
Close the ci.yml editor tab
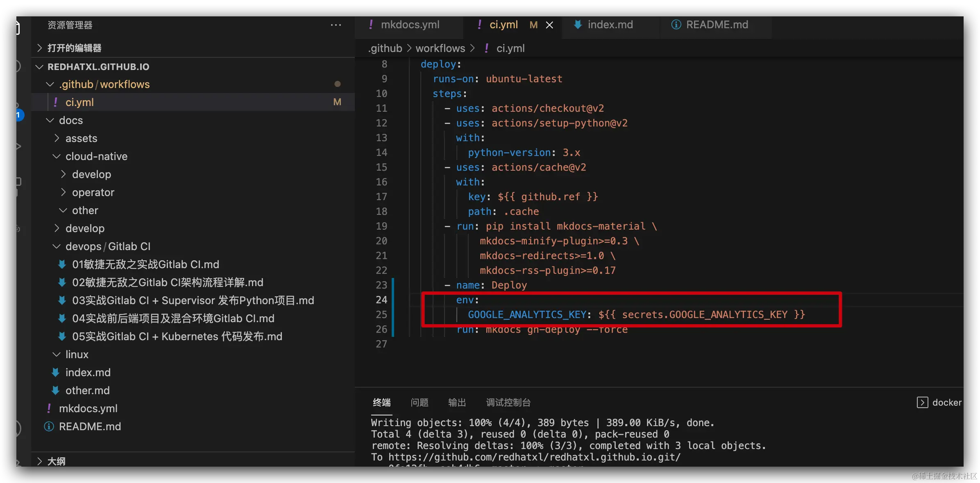pyautogui.click(x=549, y=25)
